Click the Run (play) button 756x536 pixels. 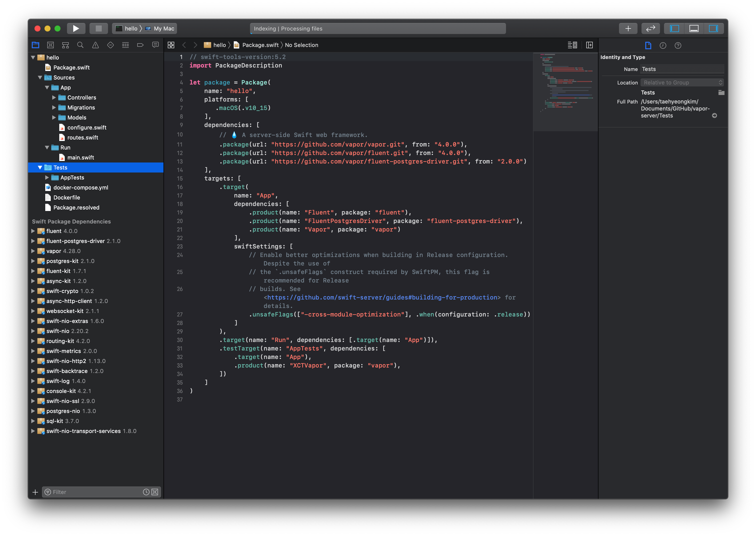tap(76, 28)
